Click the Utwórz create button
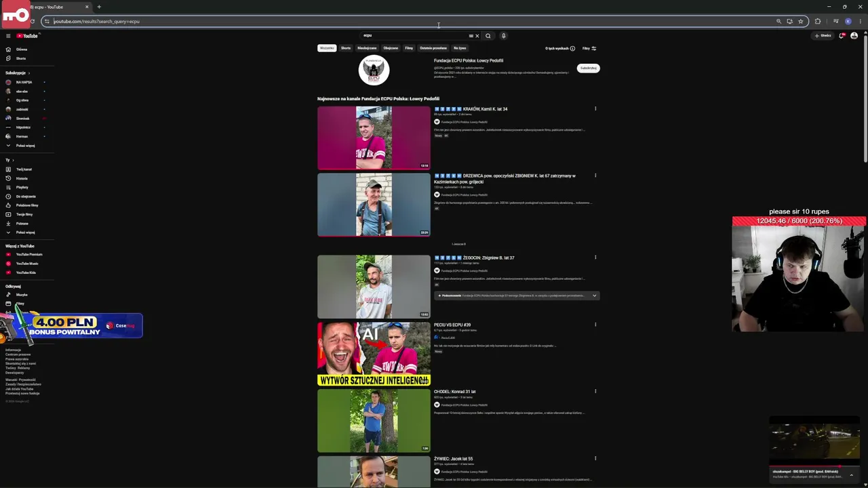Image resolution: width=868 pixels, height=488 pixels. click(x=823, y=36)
